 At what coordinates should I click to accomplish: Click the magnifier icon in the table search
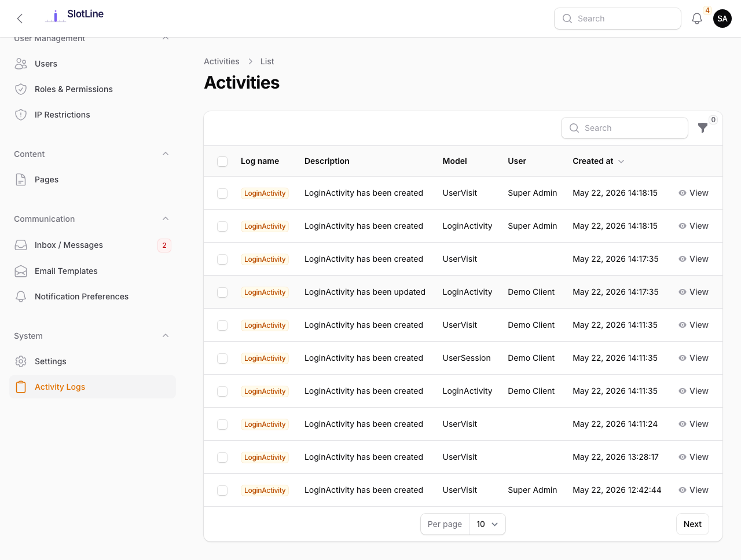[x=574, y=128]
